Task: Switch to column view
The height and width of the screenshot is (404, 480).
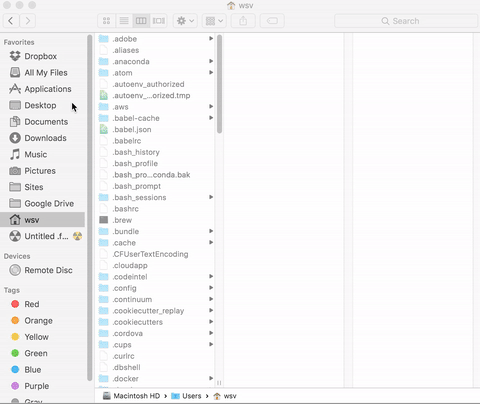Action: point(141,21)
